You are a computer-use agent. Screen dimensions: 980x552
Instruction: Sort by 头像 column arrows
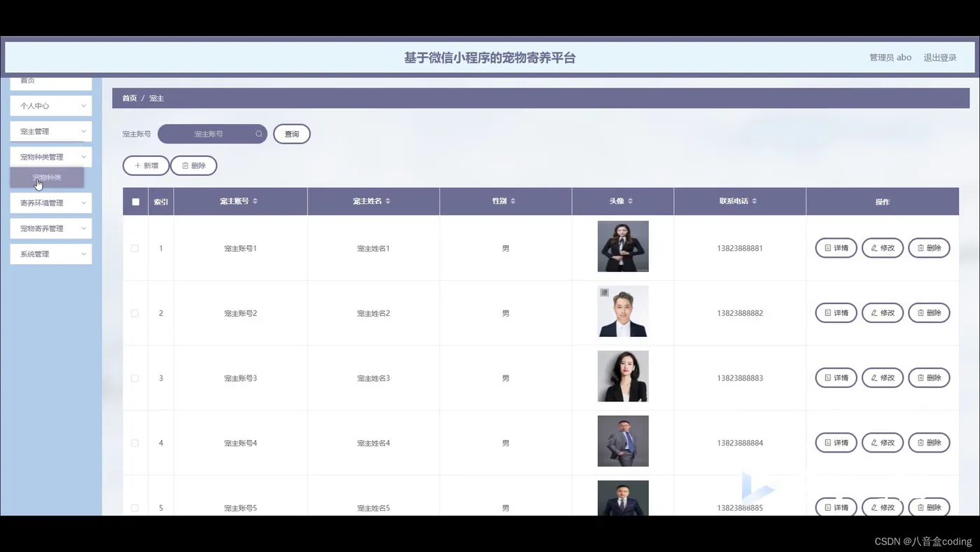(630, 201)
